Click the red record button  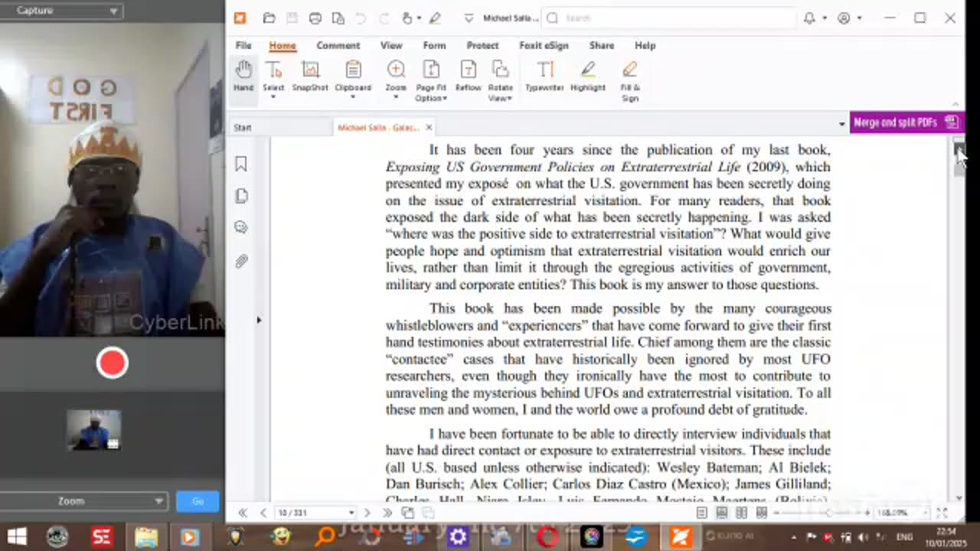point(112,363)
